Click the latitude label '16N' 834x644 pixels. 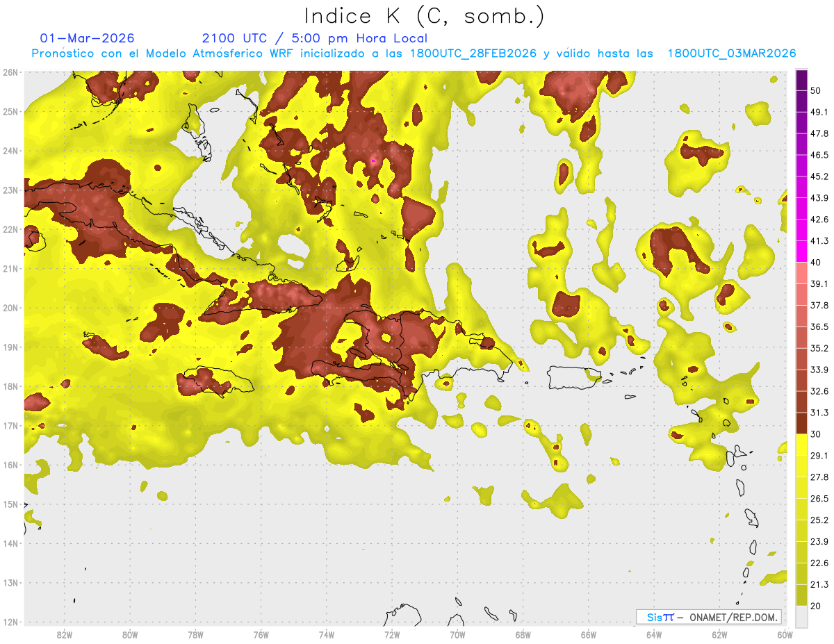click(10, 465)
